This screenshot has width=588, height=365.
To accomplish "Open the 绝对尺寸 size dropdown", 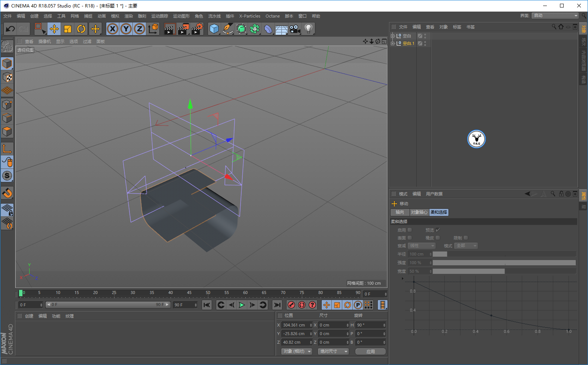I will pos(333,352).
